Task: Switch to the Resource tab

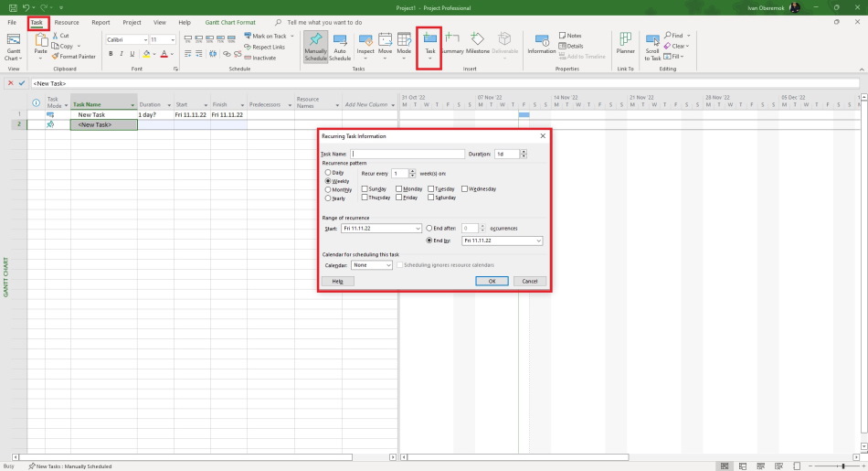Action: pyautogui.click(x=67, y=23)
